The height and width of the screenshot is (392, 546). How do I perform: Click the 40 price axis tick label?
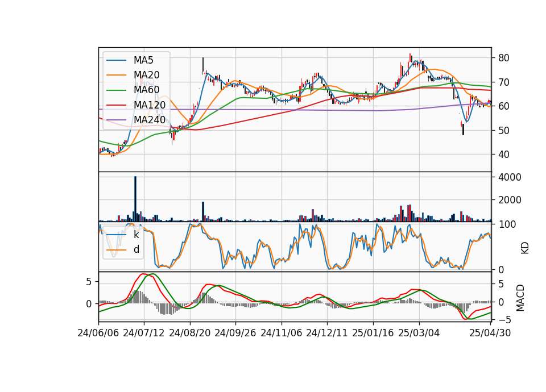click(x=504, y=155)
